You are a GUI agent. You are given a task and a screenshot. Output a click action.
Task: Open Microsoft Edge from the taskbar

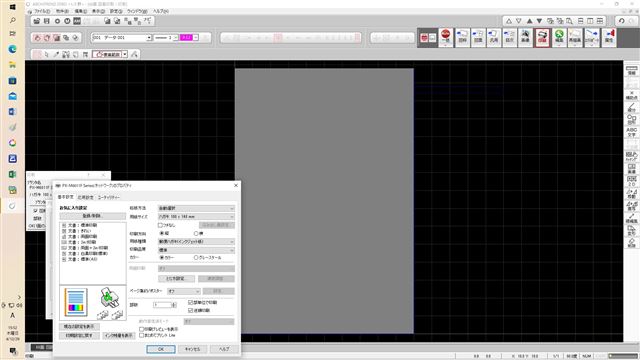12,49
